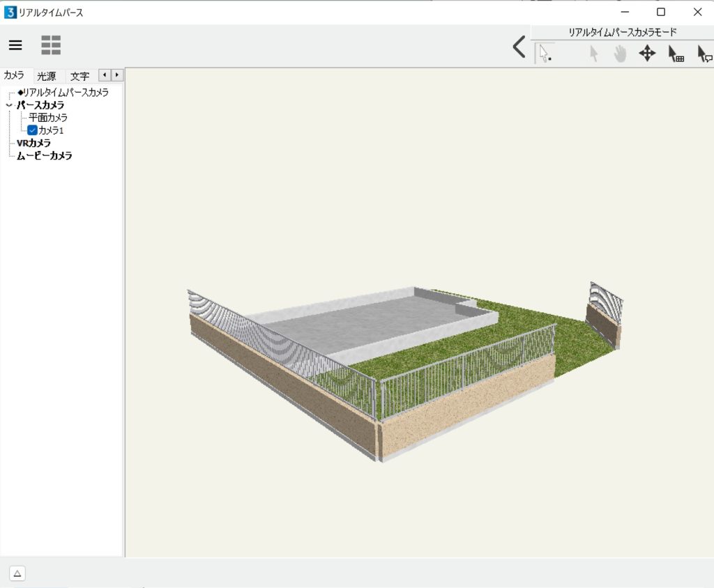Image resolution: width=714 pixels, height=588 pixels.
Task: Click the left chevron collapse arrow
Action: (x=519, y=47)
